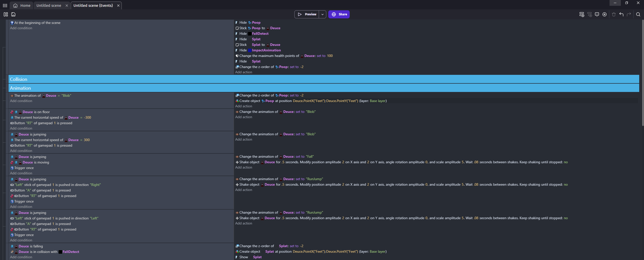
Task: Click the delete trash icon
Action: [614, 14]
